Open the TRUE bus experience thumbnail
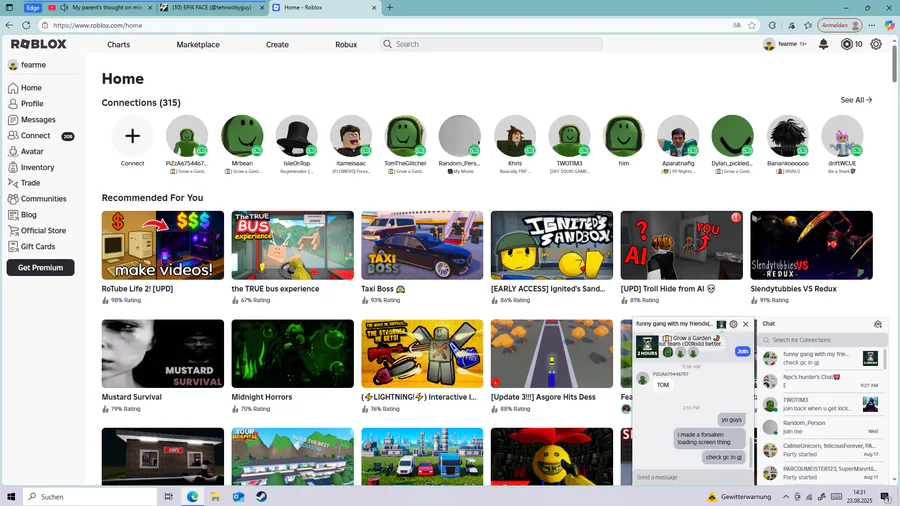The width and height of the screenshot is (900, 506). [293, 245]
